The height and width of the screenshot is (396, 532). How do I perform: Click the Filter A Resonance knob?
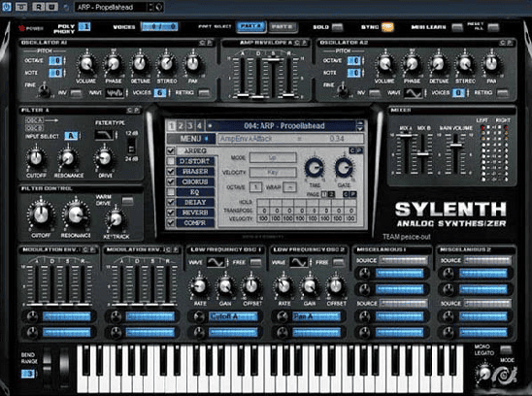[x=68, y=158]
